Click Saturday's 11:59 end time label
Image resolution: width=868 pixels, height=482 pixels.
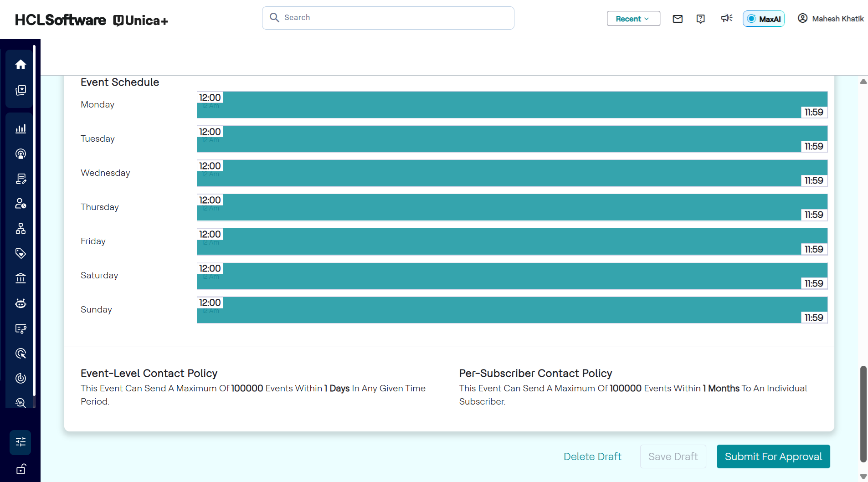[814, 283]
